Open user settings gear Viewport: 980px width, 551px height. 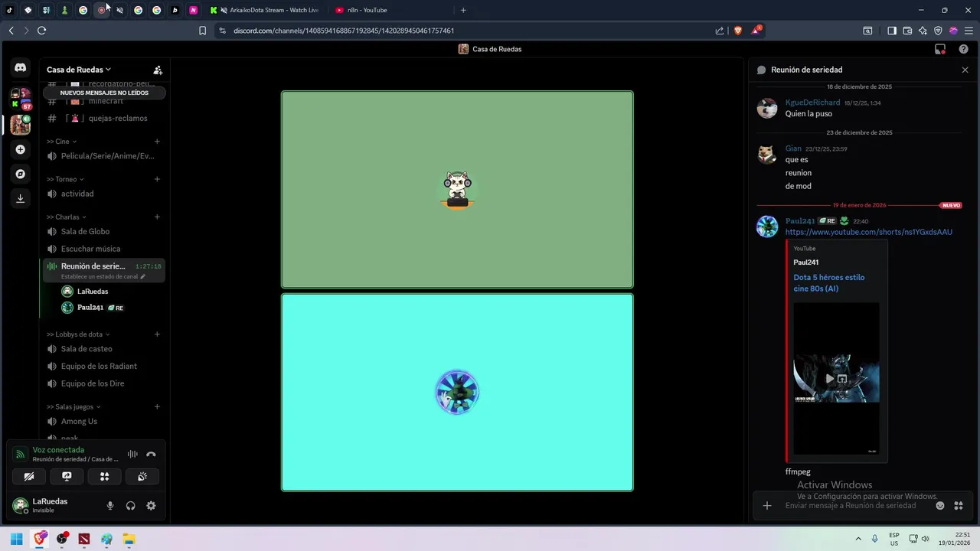pyautogui.click(x=151, y=505)
